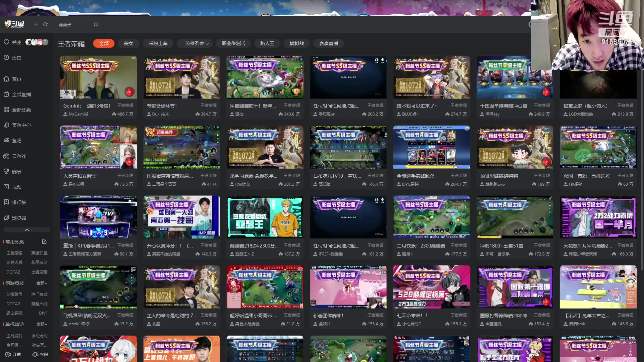The height and width of the screenshot is (362, 644).
Task: Start streaming via 开播
Action: click(13, 354)
